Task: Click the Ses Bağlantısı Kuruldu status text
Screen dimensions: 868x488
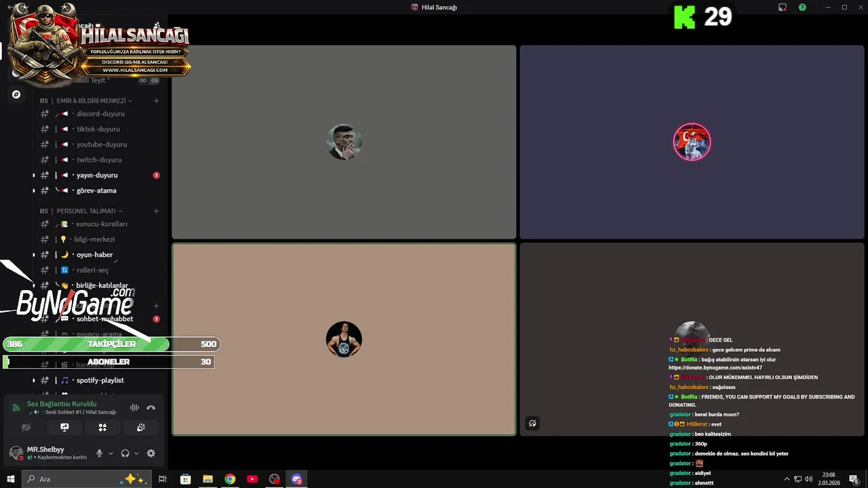Action: pyautogui.click(x=62, y=404)
